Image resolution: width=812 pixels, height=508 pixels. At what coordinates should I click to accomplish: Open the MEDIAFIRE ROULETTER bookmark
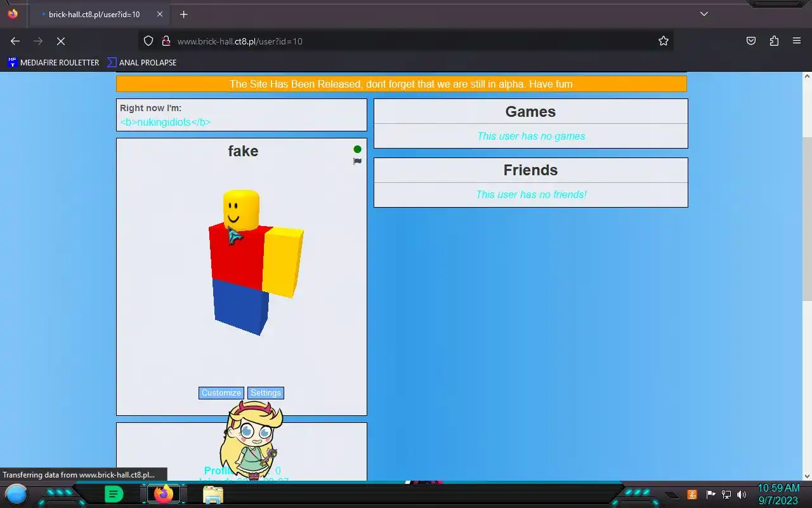pyautogui.click(x=53, y=62)
